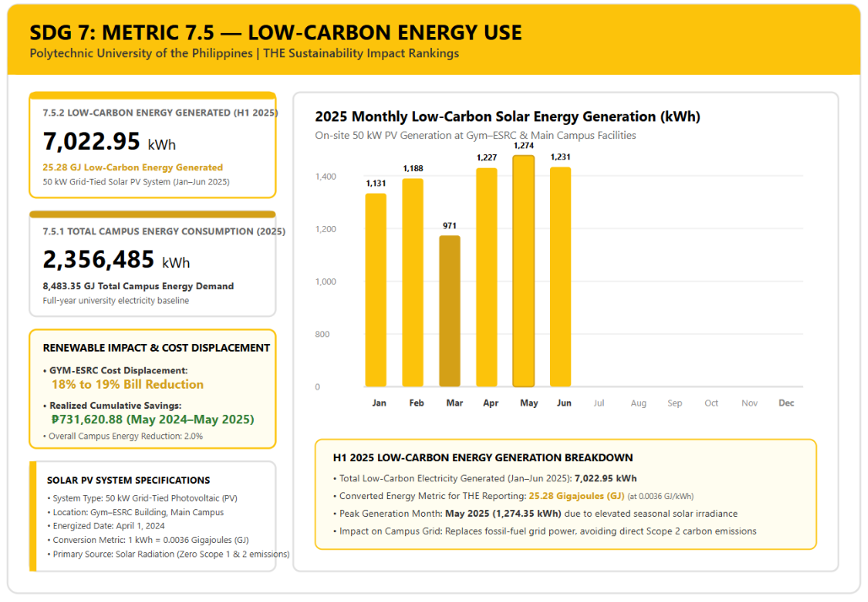The width and height of the screenshot is (868, 602).
Task: Click the Polytechnic University of the Philippines subtitle
Action: [x=244, y=53]
